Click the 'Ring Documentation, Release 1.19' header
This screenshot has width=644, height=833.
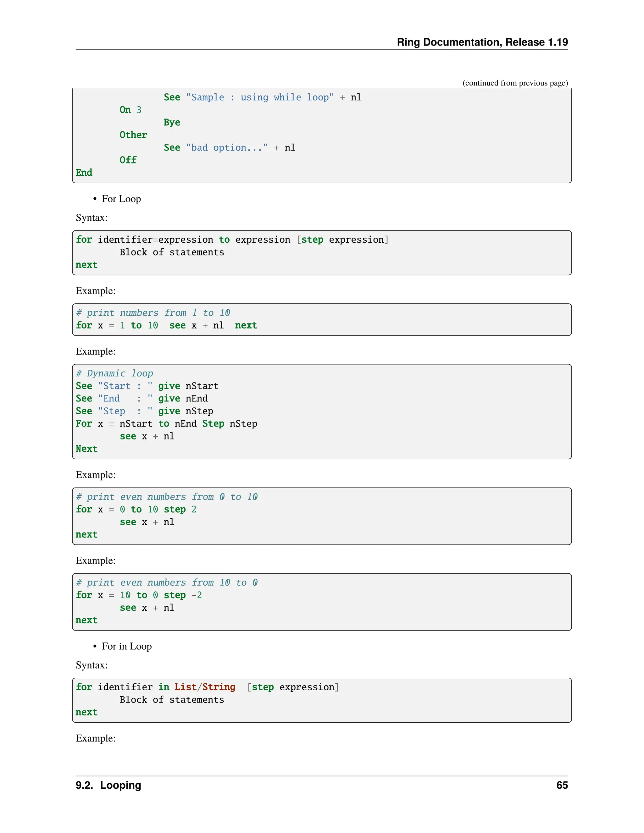[x=482, y=42]
